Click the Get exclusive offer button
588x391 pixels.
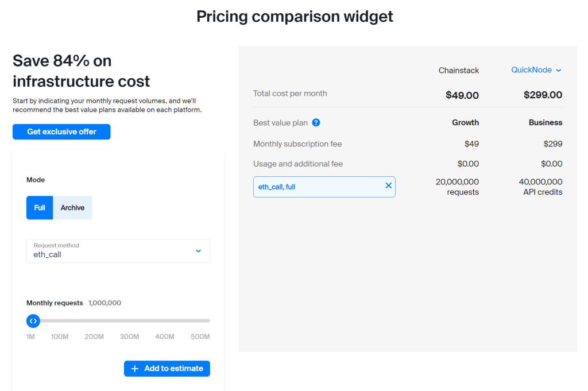[x=61, y=131]
